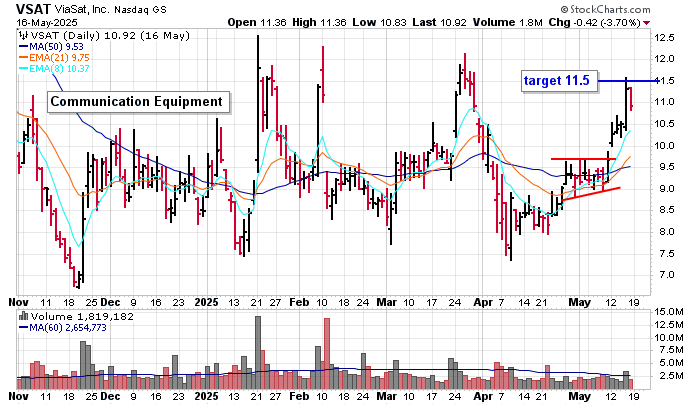Click the 10.0M volume axis label
The image size is (700, 405).
click(x=668, y=338)
